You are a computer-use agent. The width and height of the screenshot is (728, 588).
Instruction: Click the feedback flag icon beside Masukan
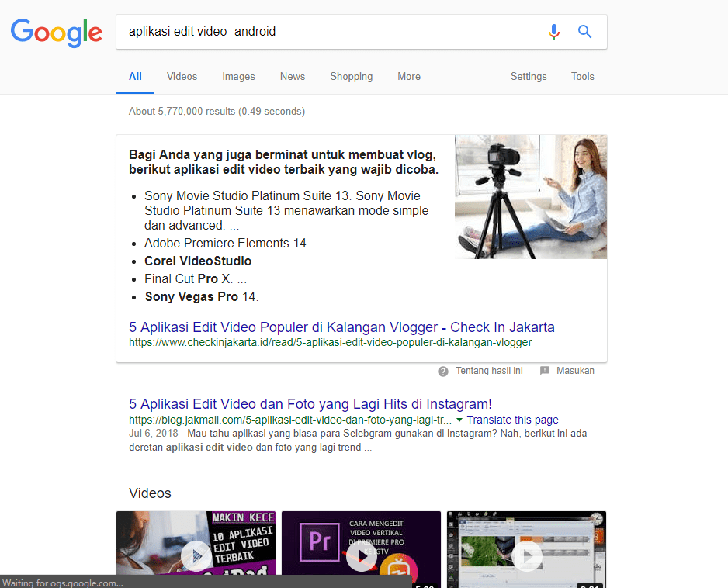(545, 370)
